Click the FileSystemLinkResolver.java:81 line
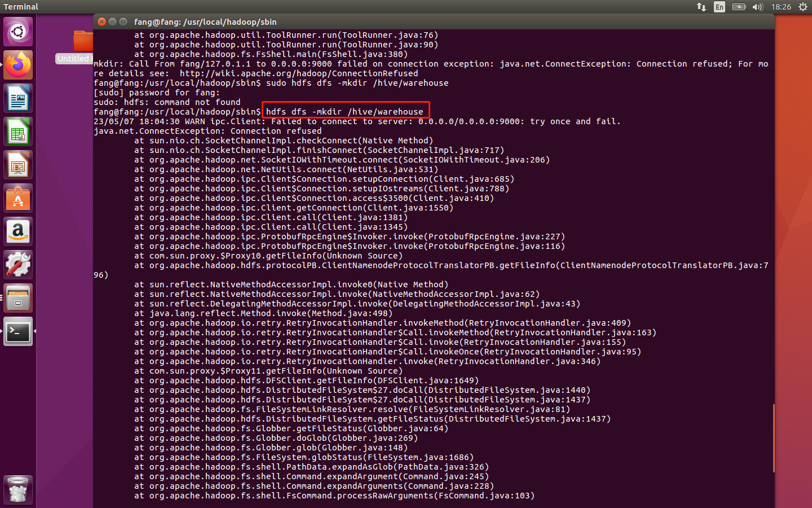Screen dimensions: 812x508 [x=352, y=409]
